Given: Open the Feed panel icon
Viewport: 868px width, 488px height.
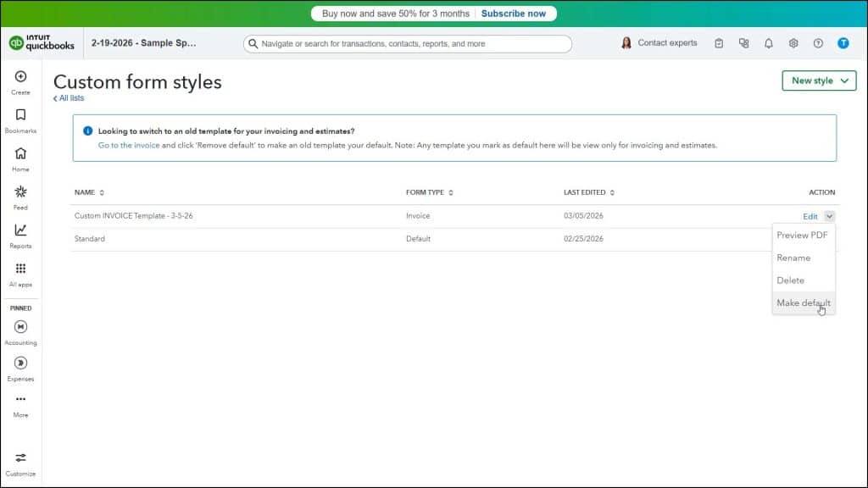Looking at the screenshot, I should click(19, 191).
